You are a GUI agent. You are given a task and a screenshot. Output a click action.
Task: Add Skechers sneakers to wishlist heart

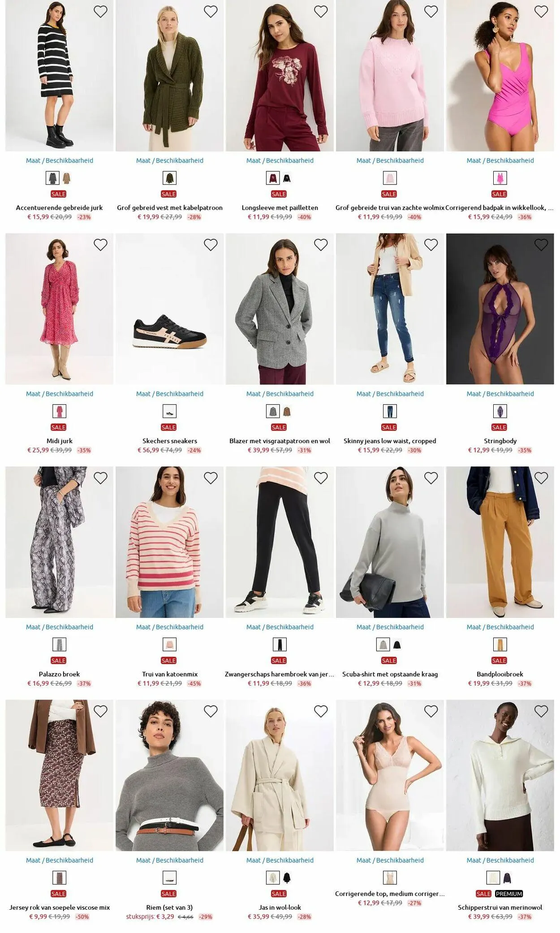click(x=211, y=245)
